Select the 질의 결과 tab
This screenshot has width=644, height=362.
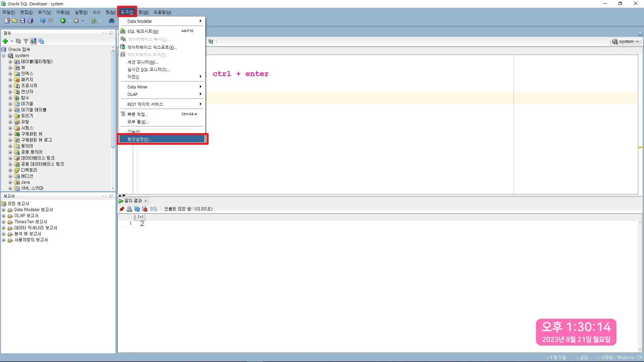click(x=133, y=201)
